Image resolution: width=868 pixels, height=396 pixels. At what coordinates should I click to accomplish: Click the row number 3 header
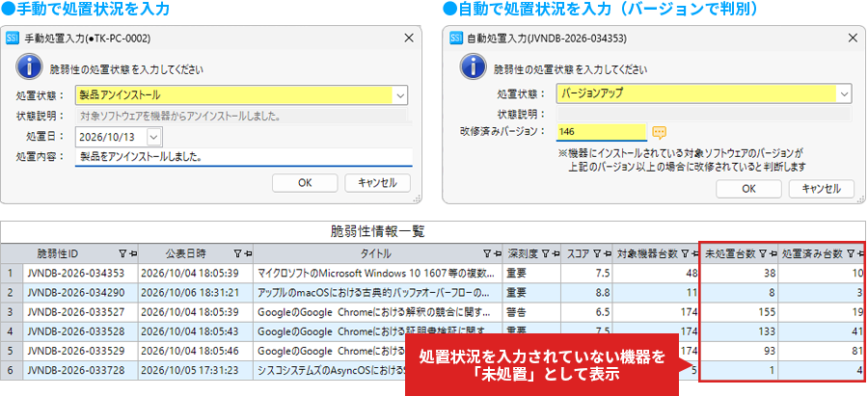pyautogui.click(x=12, y=312)
